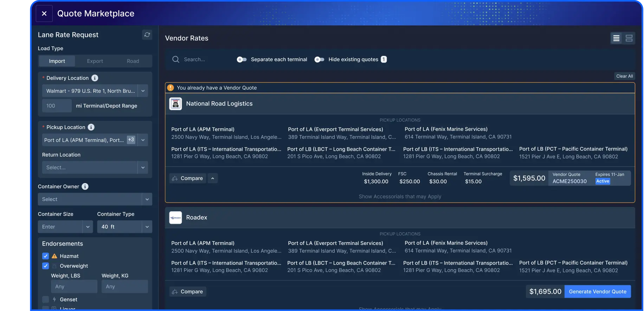This screenshot has width=644, height=311.
Task: Uncheck the Hazmat endorsement
Action: [45, 256]
